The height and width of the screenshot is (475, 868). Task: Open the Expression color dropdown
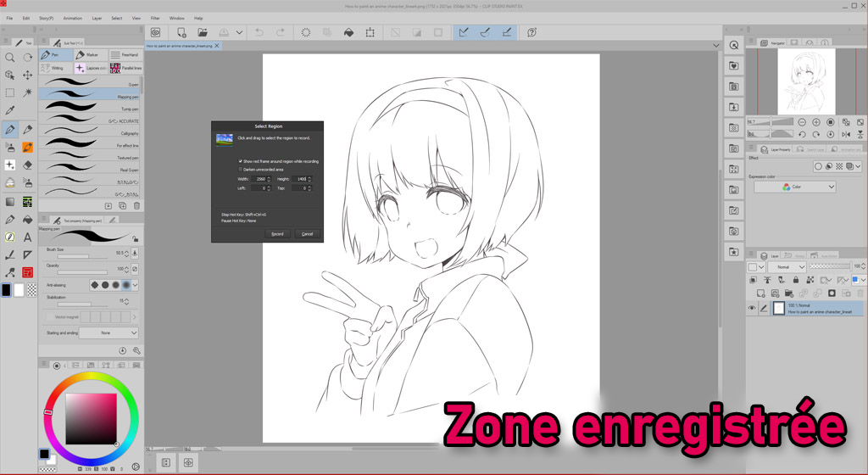click(x=795, y=187)
